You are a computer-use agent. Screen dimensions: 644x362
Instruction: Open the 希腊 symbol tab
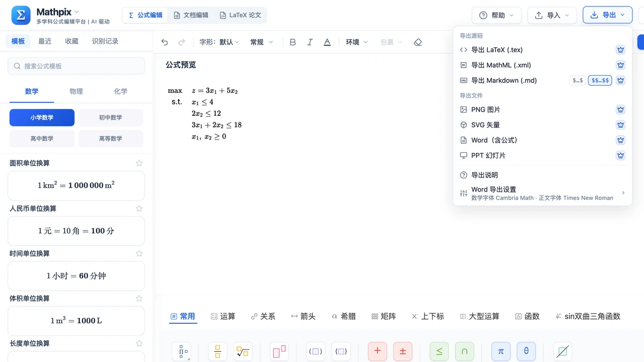click(x=343, y=316)
